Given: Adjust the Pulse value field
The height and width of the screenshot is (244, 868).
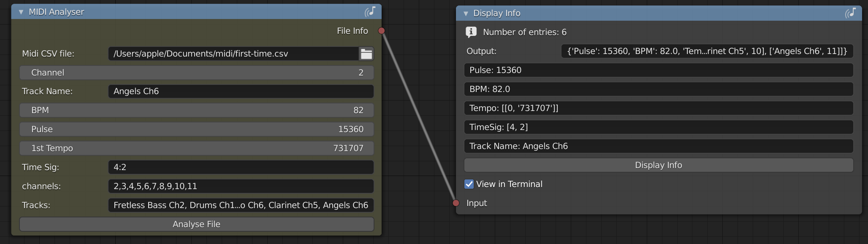Looking at the screenshot, I should pyautogui.click(x=197, y=129).
